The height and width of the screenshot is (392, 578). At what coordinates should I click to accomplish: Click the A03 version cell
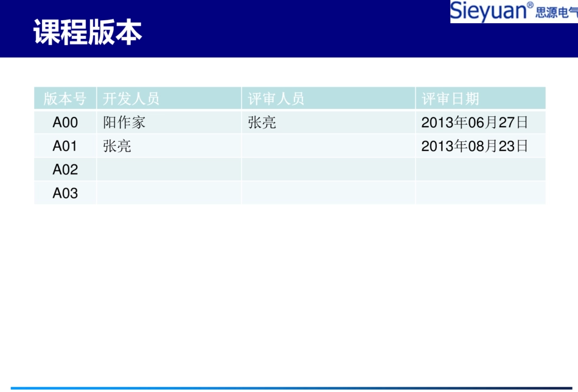(x=65, y=193)
